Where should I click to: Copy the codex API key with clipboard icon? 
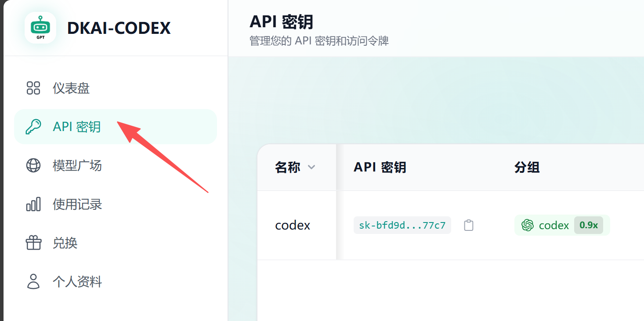click(469, 225)
